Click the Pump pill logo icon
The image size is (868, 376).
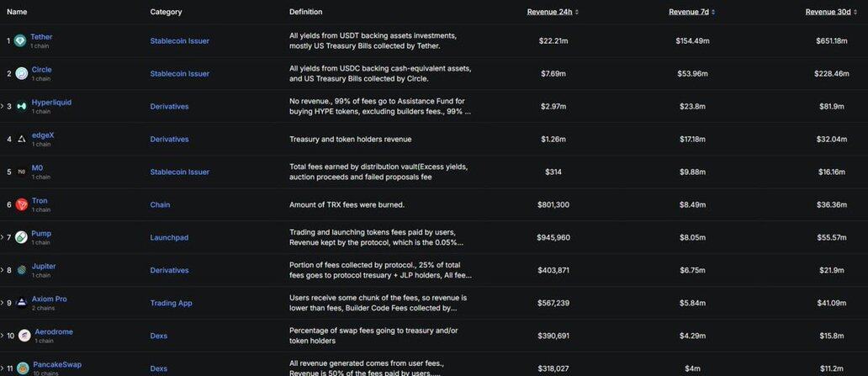pos(21,237)
